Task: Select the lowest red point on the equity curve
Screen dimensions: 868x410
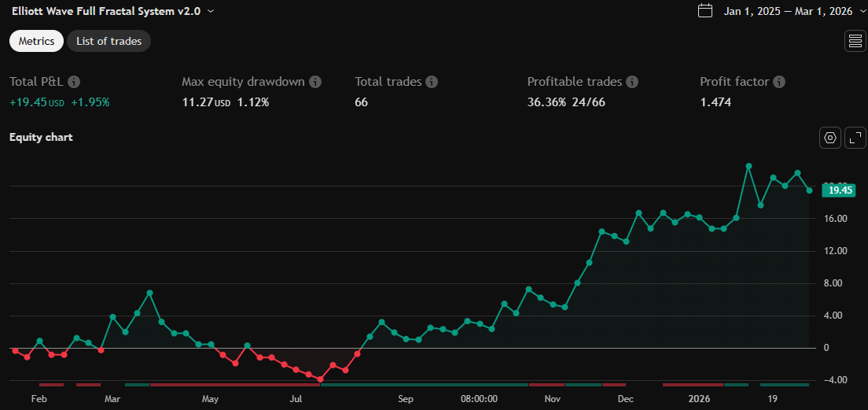Action: (x=320, y=379)
